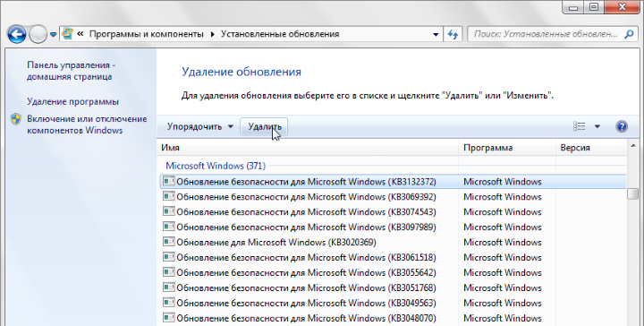Open recent pages dropdown next to navigation arrows

53,35
